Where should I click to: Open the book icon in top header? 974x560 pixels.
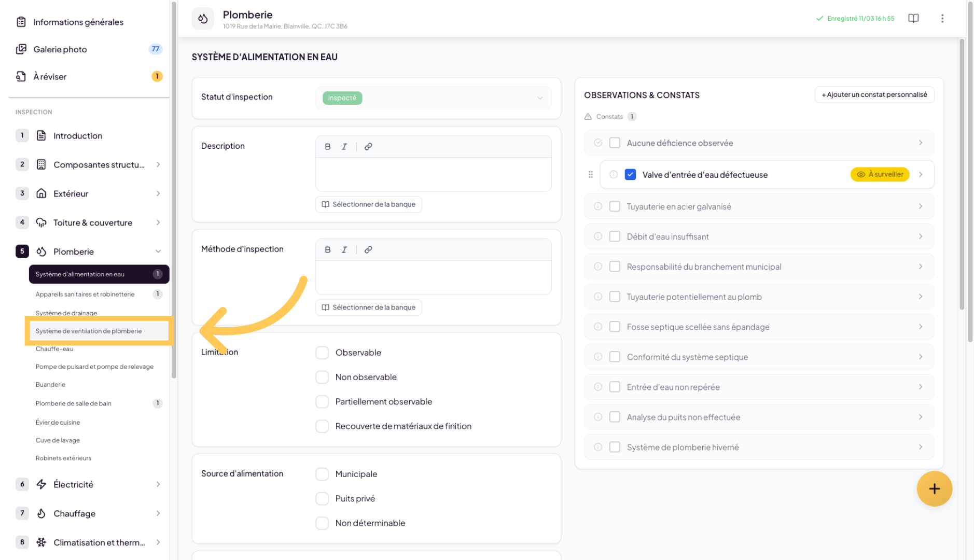(x=913, y=19)
